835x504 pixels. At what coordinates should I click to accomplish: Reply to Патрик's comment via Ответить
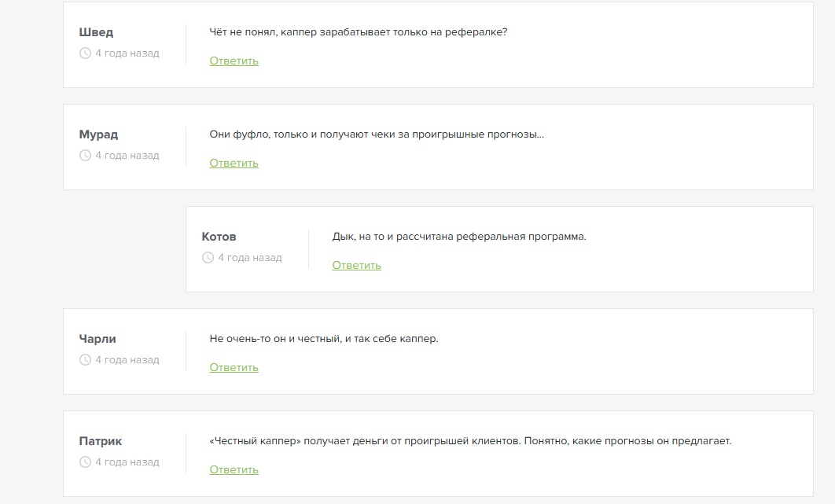tap(234, 470)
